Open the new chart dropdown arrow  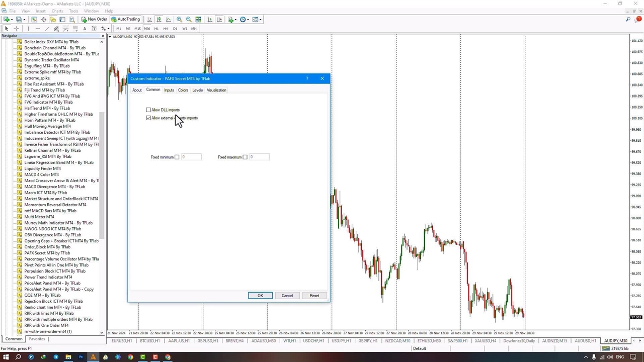pos(12,20)
